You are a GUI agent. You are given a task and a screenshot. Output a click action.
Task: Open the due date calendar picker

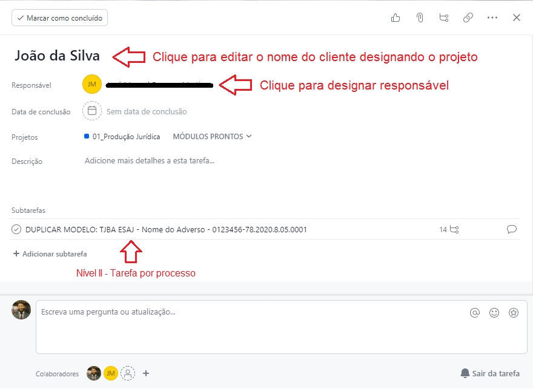[x=92, y=111]
